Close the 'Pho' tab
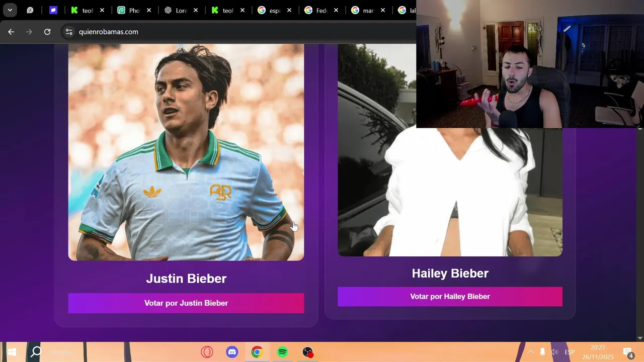The height and width of the screenshot is (362, 644). pyautogui.click(x=149, y=10)
